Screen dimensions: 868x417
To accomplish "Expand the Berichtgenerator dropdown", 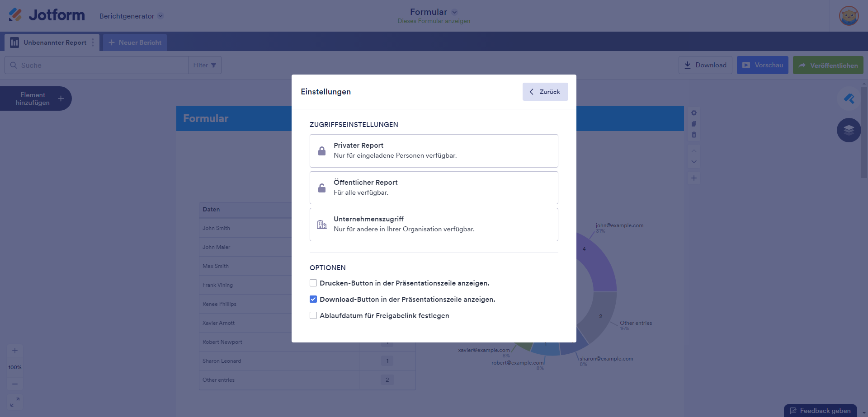I will (131, 16).
